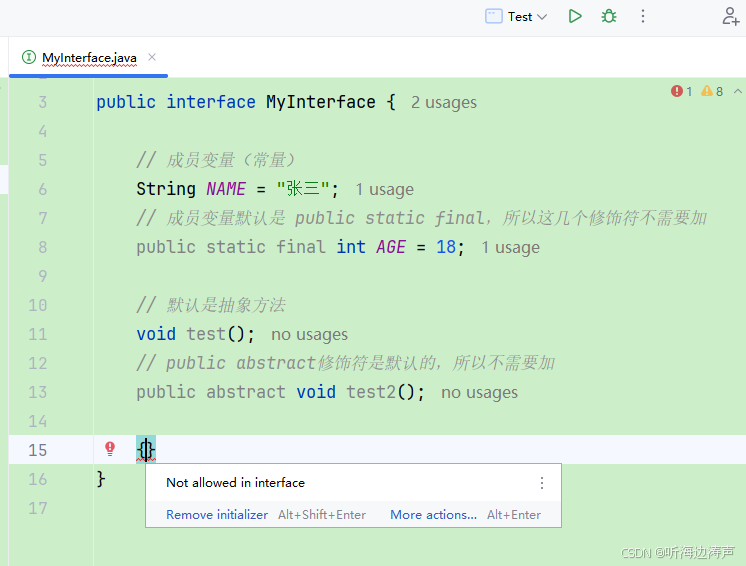Image resolution: width=746 pixels, height=566 pixels.
Task: Click the comment '// 默认是抽象方法'
Action: pyautogui.click(x=211, y=305)
